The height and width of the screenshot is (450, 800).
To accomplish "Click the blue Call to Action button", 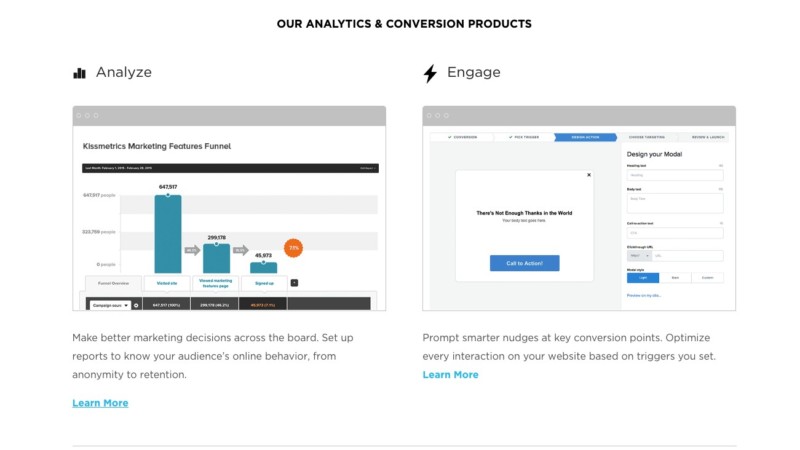I will 524,263.
